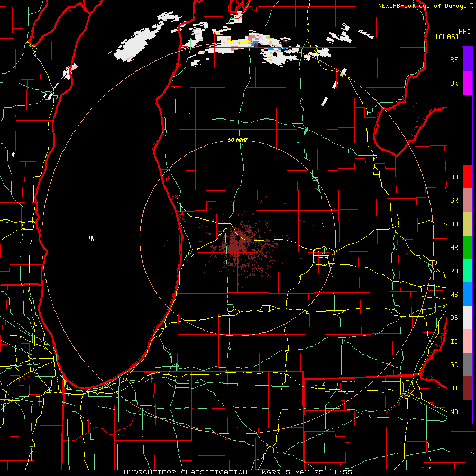Click the GR legend color swatch
Screen dimensions: 476x476
tap(467, 200)
